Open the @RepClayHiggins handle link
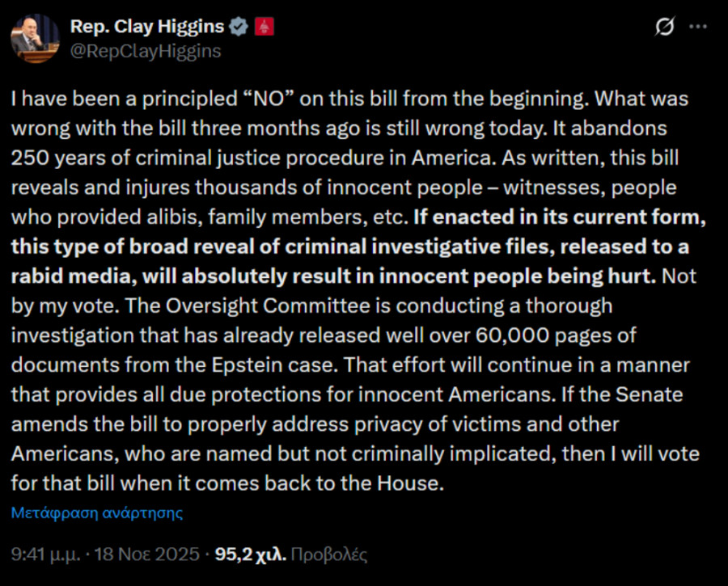Image resolution: width=728 pixels, height=586 pixels. [146, 51]
